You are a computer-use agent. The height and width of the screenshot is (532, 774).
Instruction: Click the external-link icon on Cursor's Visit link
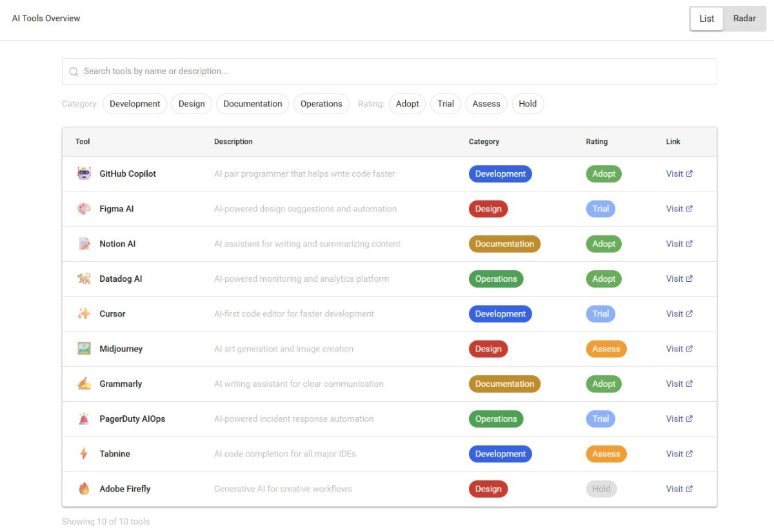click(x=691, y=313)
